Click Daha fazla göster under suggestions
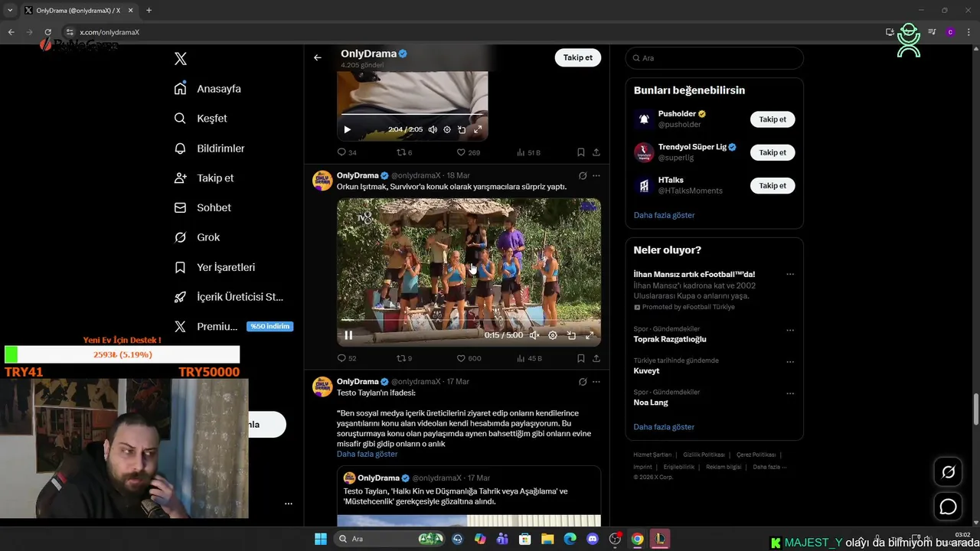980x551 pixels. point(664,215)
